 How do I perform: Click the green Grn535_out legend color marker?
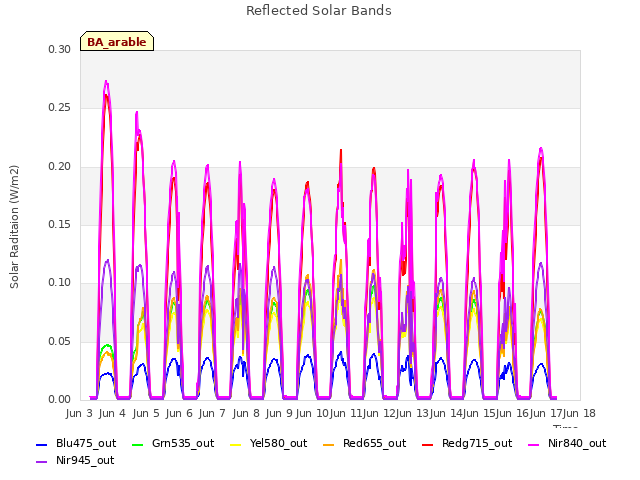pos(138,444)
